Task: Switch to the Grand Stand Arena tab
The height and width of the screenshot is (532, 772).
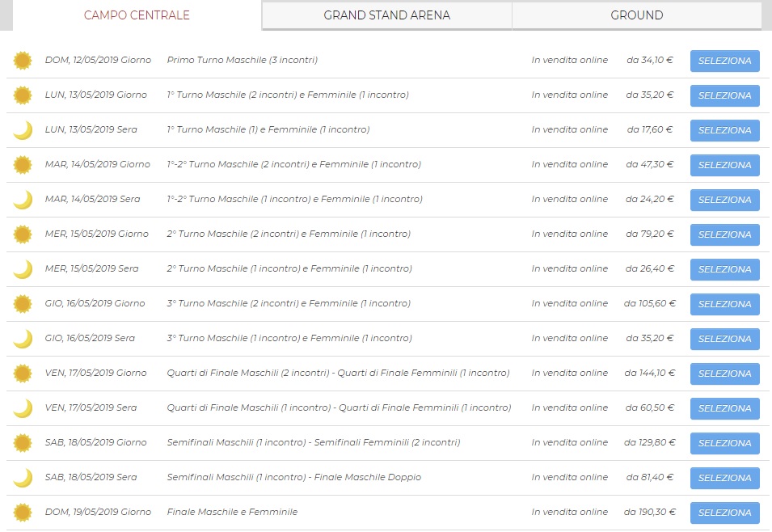Action: click(x=386, y=15)
